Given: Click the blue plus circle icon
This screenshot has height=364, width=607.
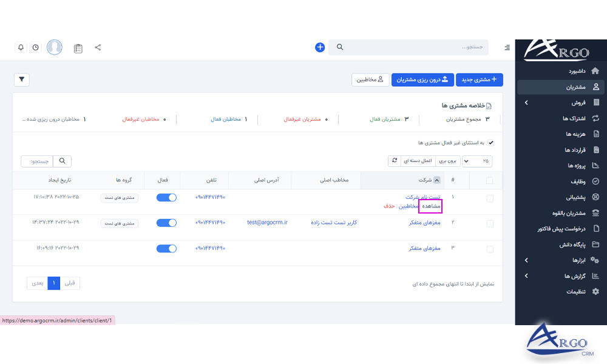Looking at the screenshot, I should click(320, 47).
